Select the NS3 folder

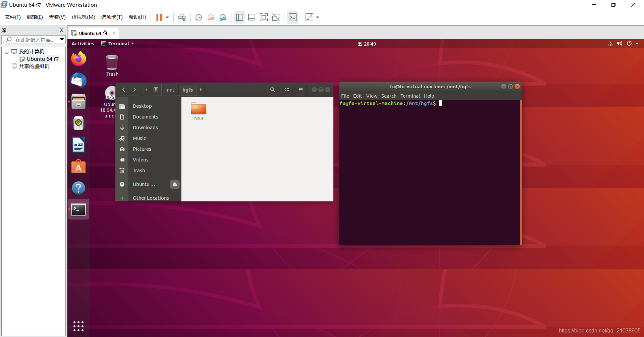pyautogui.click(x=199, y=111)
